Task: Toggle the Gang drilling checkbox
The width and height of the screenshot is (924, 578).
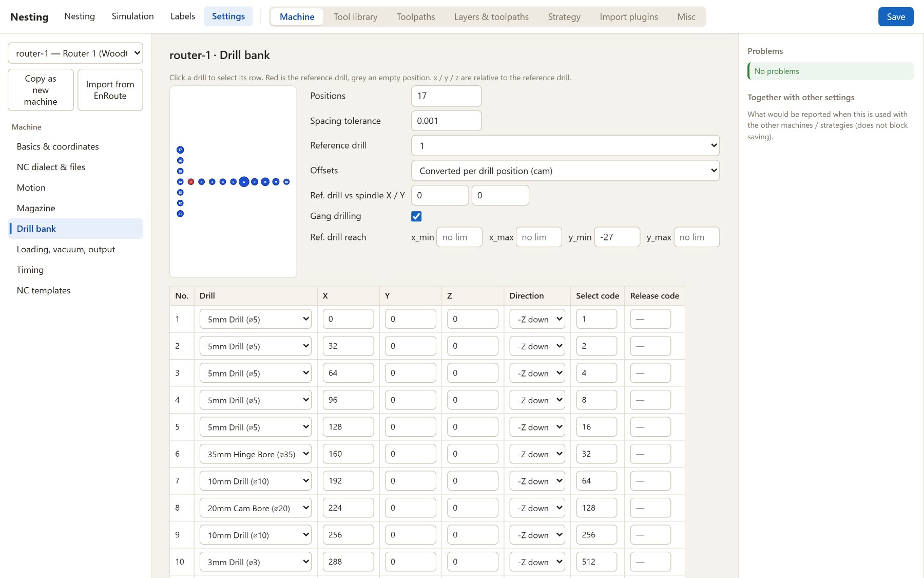Action: point(416,216)
